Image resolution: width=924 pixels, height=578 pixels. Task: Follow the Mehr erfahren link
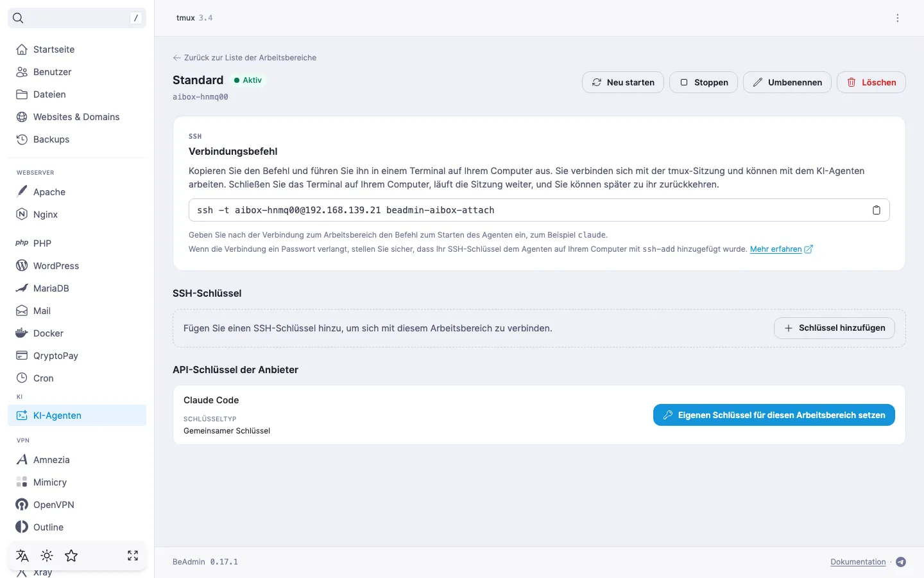[x=782, y=249]
